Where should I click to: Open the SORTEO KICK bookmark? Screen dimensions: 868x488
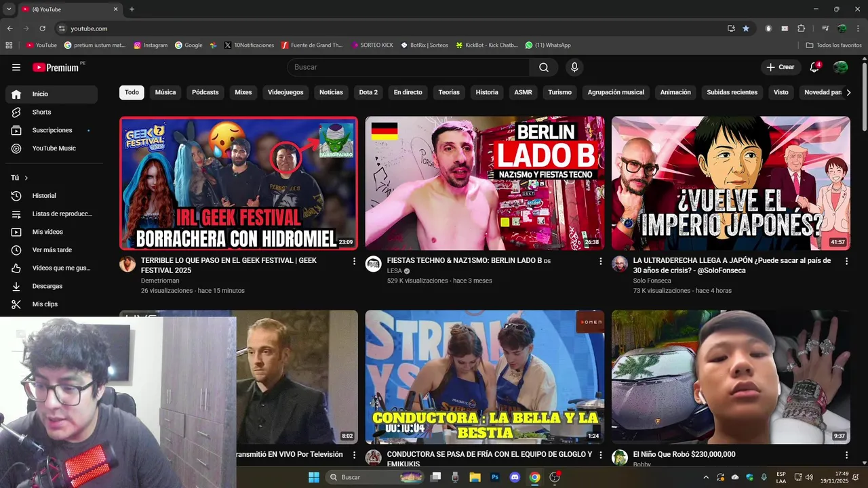coord(372,45)
